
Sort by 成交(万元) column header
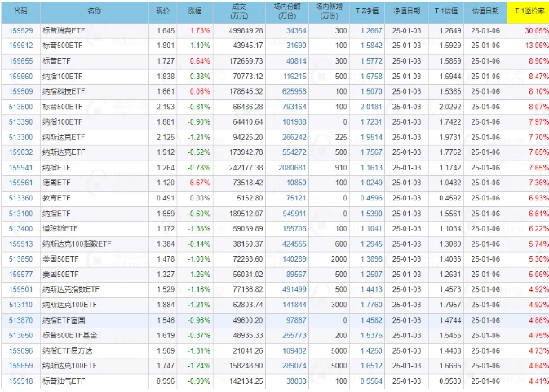pos(239,11)
